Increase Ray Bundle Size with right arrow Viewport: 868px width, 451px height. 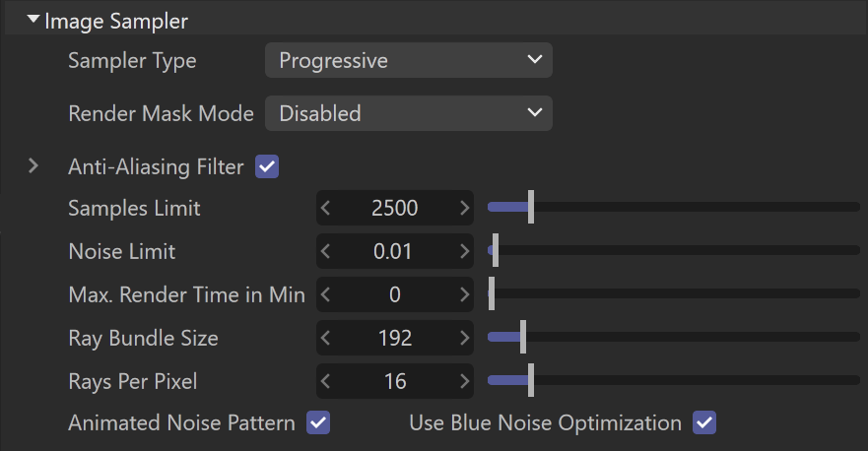pyautogui.click(x=464, y=338)
